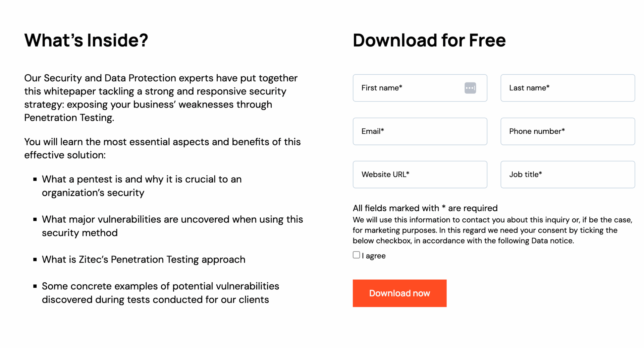Select the Job title input field
Viewport: 644px width, 348px height.
[x=567, y=175]
